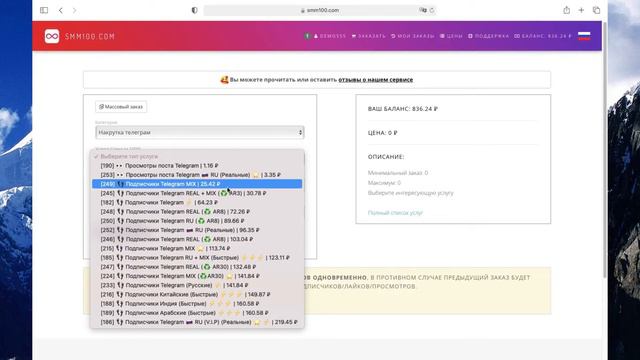
Task: Select [182] Подписчики Telegram 64.23 ₽
Action: (x=197, y=202)
